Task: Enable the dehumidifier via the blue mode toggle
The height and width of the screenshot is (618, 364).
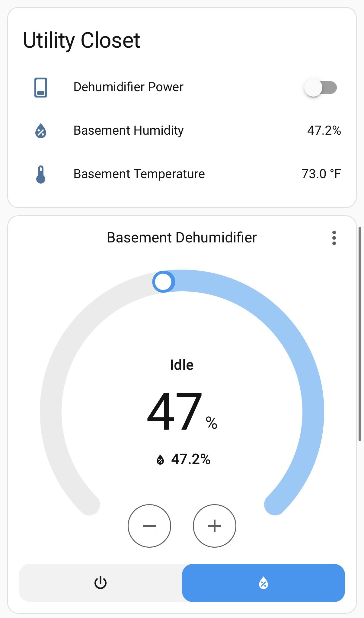Action: pyautogui.click(x=263, y=583)
